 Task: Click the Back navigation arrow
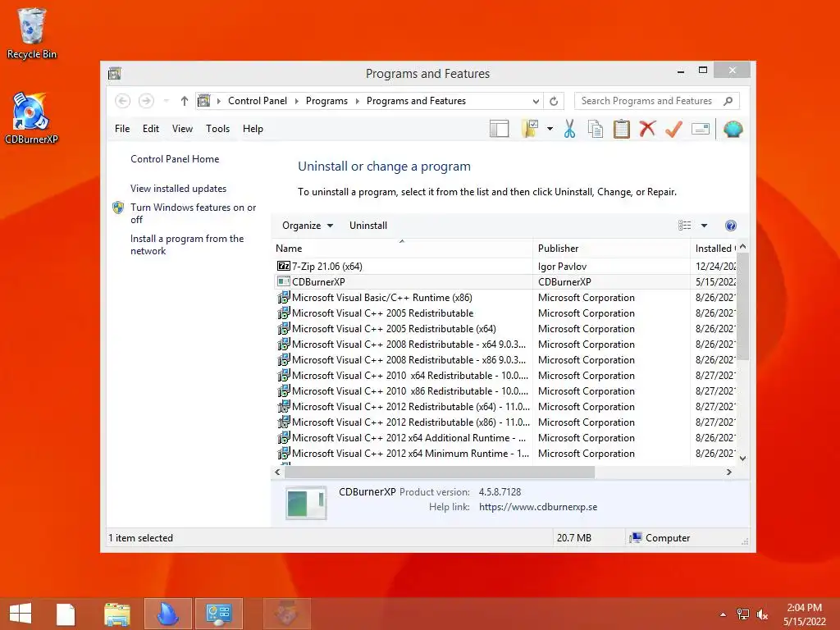tap(123, 101)
